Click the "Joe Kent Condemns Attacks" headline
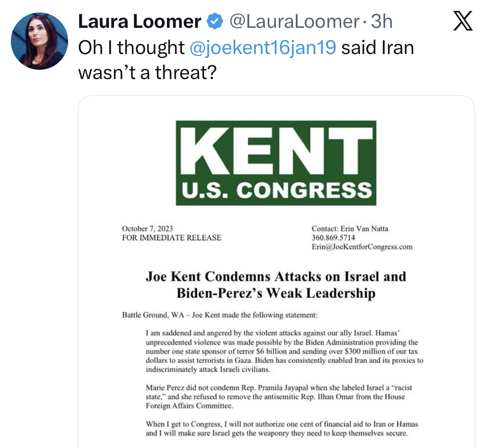The image size is (486, 448). click(x=276, y=285)
